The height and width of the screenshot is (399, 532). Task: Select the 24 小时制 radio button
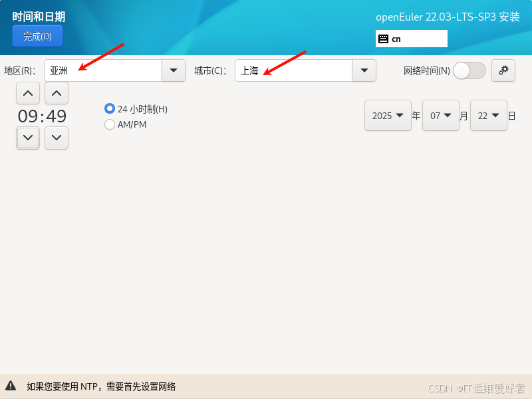click(x=110, y=108)
